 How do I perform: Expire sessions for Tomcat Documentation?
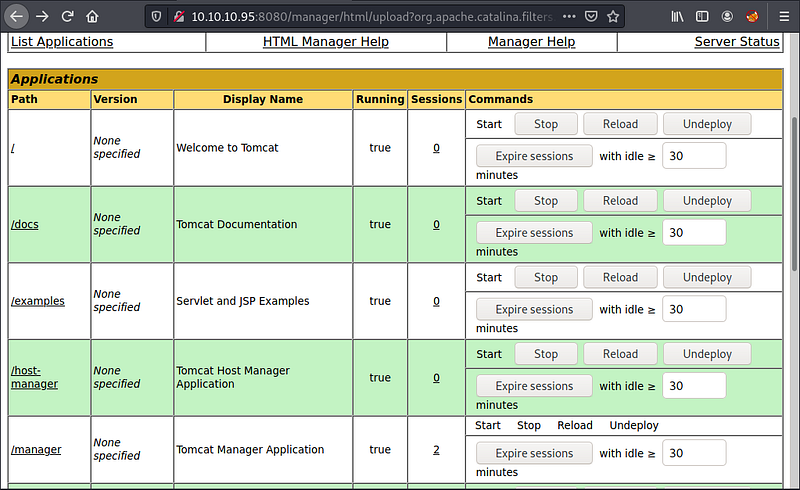(534, 233)
